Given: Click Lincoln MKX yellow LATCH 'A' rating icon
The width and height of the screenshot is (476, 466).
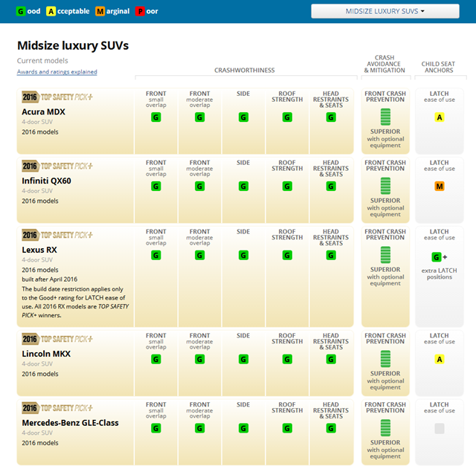Looking at the screenshot, I should tap(439, 360).
